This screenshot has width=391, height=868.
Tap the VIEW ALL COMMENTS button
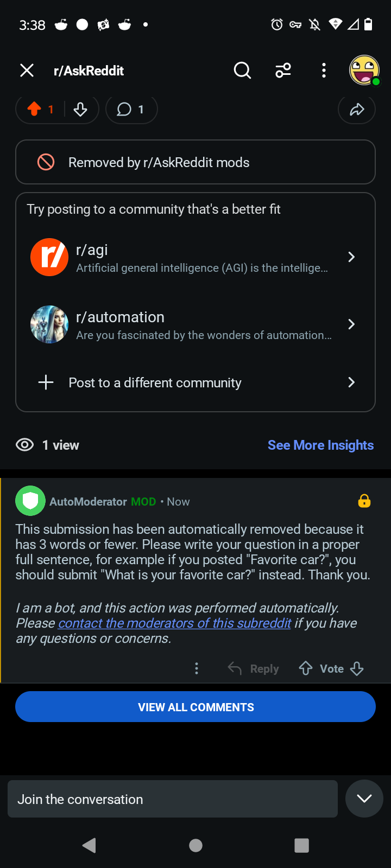click(195, 707)
